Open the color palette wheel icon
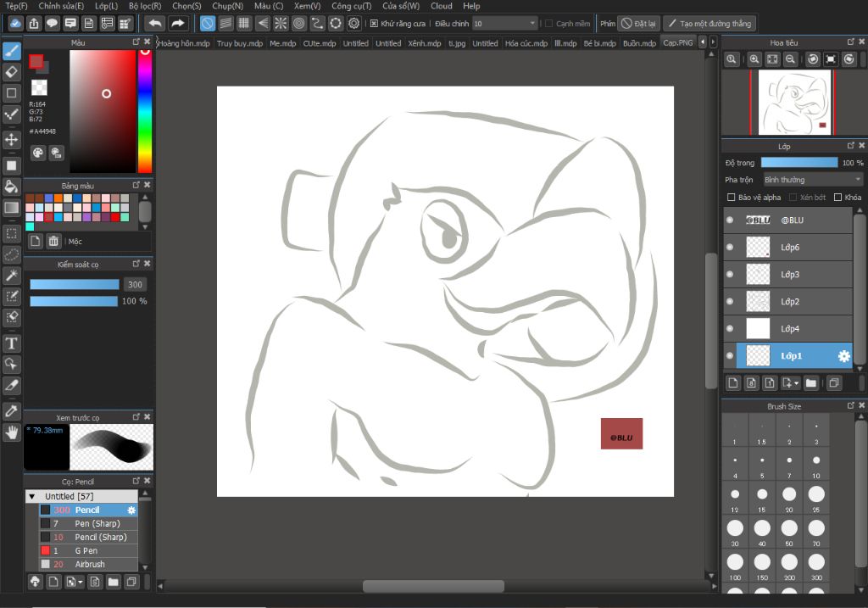 coord(37,153)
